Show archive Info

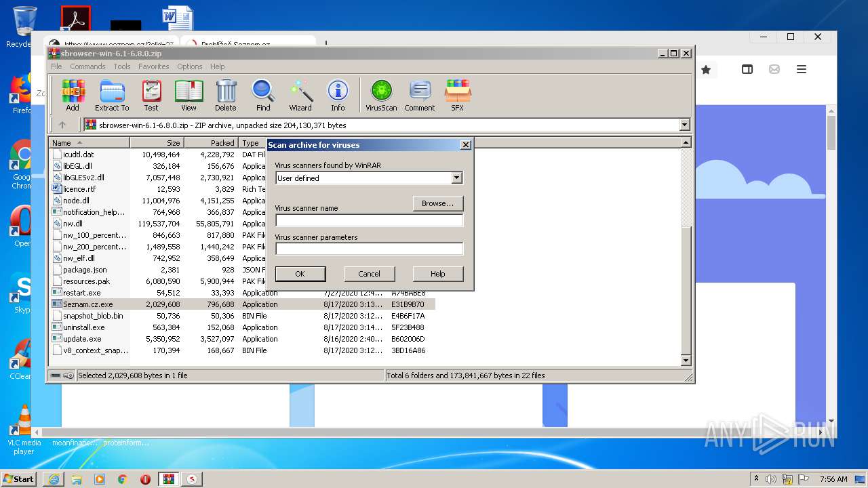coord(338,96)
